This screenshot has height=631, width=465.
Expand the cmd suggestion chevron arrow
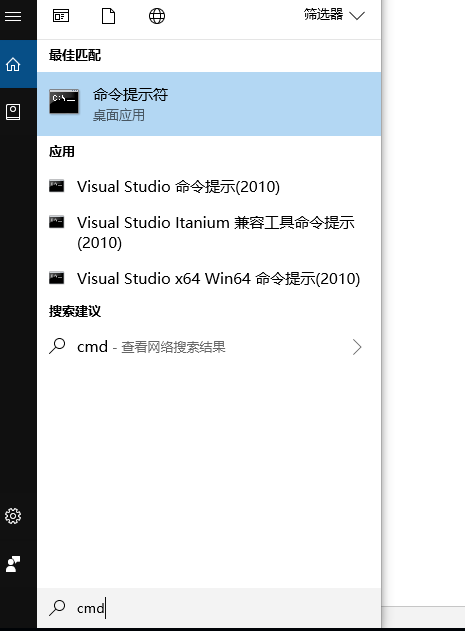coord(357,347)
